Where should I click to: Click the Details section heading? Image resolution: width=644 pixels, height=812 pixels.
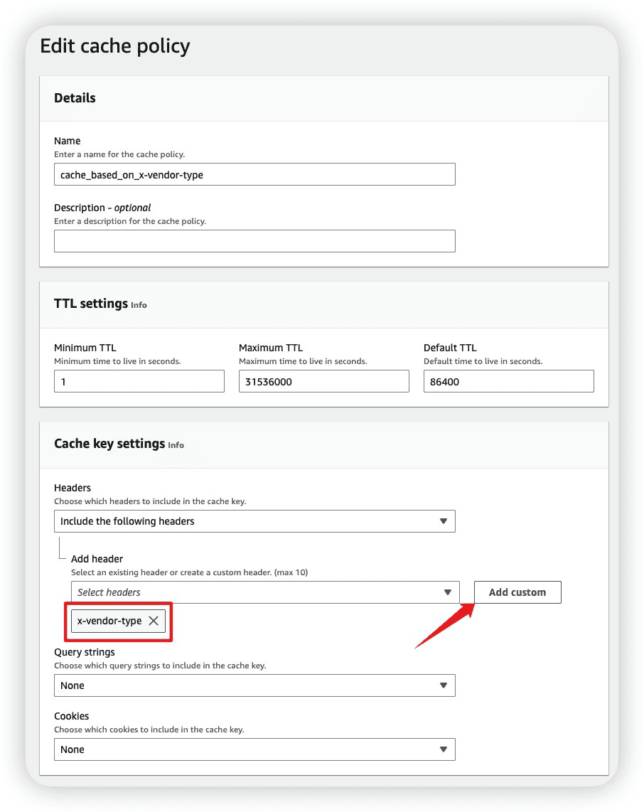[75, 98]
